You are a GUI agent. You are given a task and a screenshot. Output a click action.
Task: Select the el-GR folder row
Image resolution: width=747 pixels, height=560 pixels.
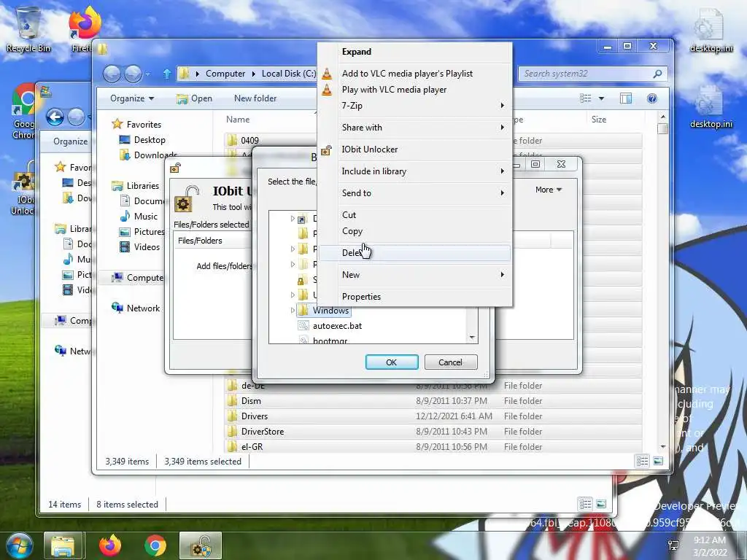point(433,447)
